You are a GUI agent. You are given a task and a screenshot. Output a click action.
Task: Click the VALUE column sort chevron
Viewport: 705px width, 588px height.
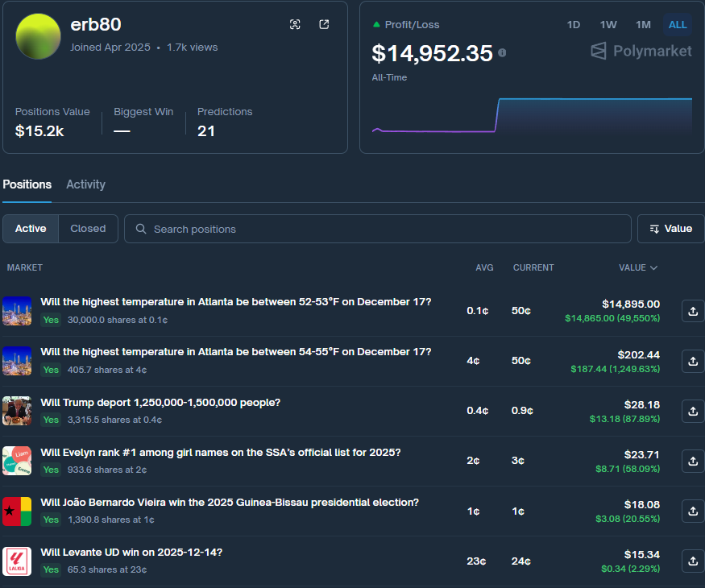pyautogui.click(x=654, y=267)
